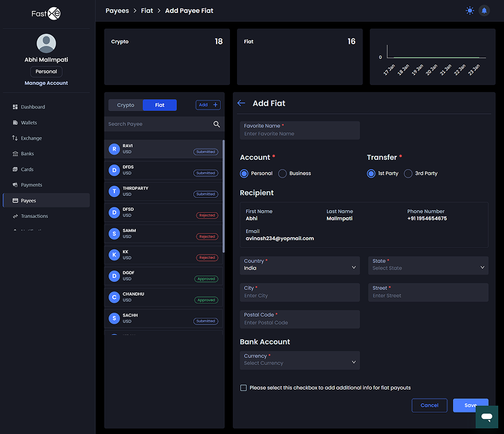Expand the Country dropdown
The image size is (504, 434).
[x=300, y=265]
